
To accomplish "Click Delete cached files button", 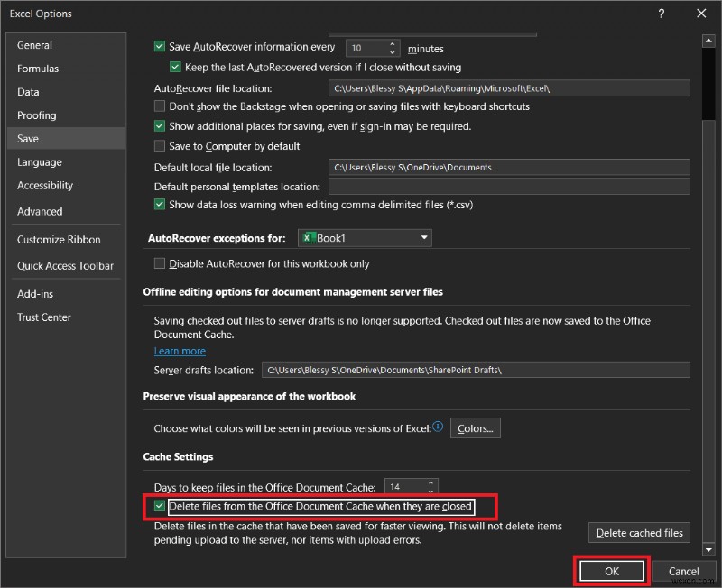I will click(639, 533).
